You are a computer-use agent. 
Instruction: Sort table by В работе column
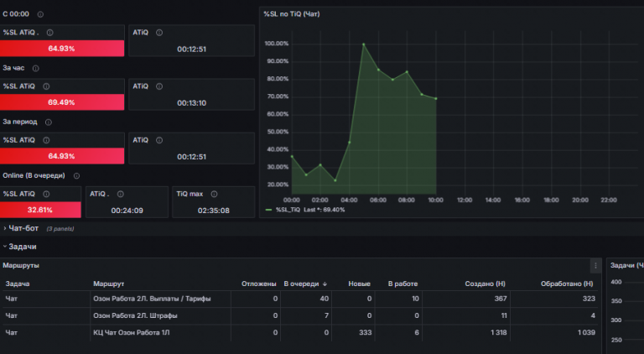[402, 284]
